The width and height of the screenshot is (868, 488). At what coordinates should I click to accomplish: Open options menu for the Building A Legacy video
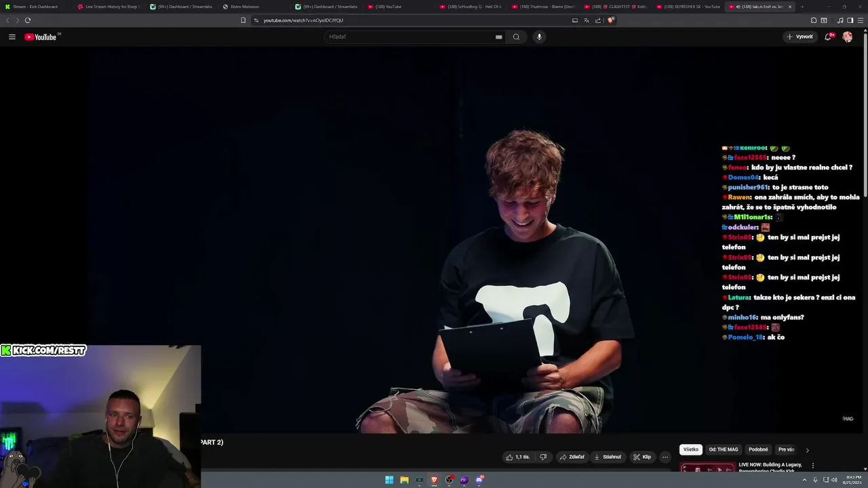click(x=812, y=466)
